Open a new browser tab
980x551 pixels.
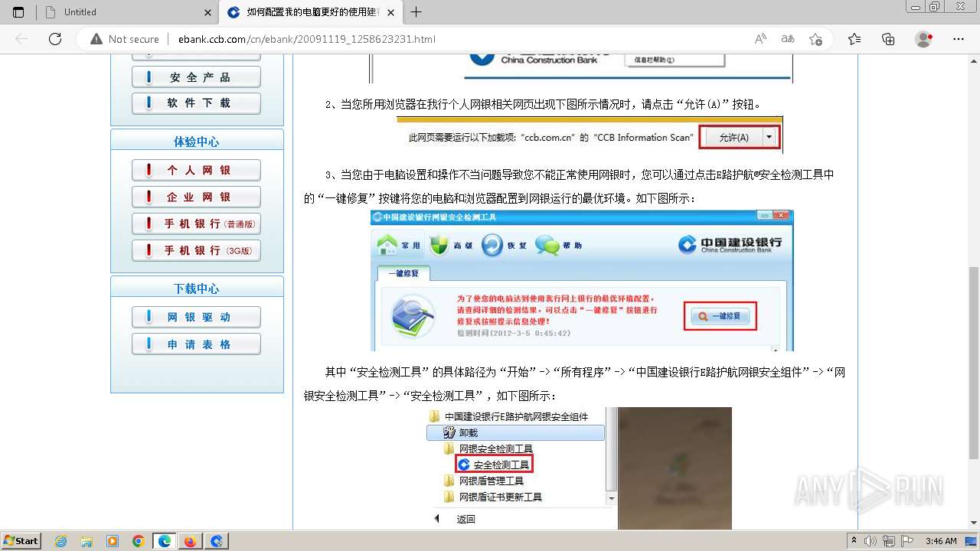coord(416,12)
